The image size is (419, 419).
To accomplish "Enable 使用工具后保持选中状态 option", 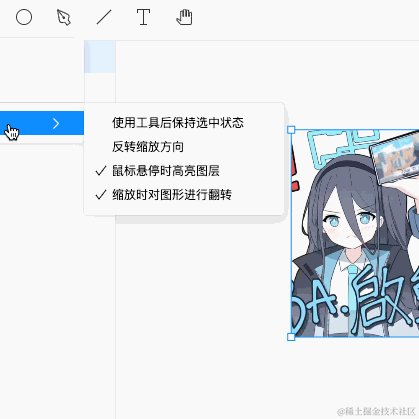I will (184, 123).
